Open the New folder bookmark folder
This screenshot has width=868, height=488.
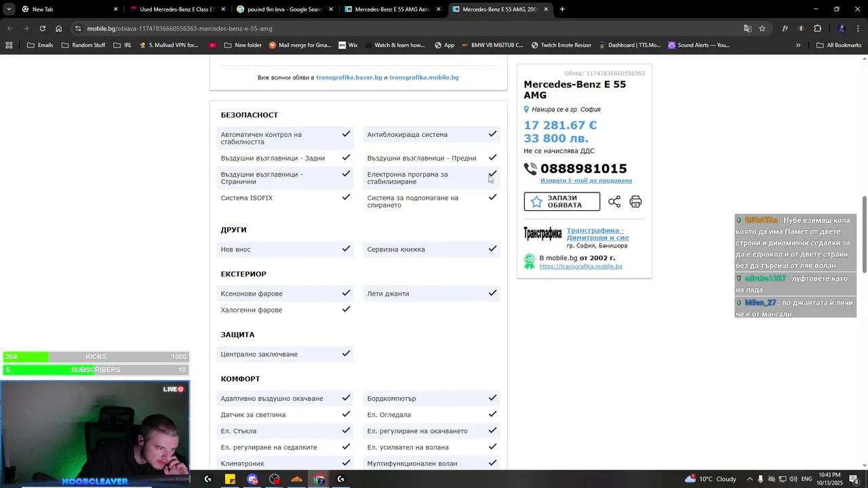pyautogui.click(x=243, y=45)
